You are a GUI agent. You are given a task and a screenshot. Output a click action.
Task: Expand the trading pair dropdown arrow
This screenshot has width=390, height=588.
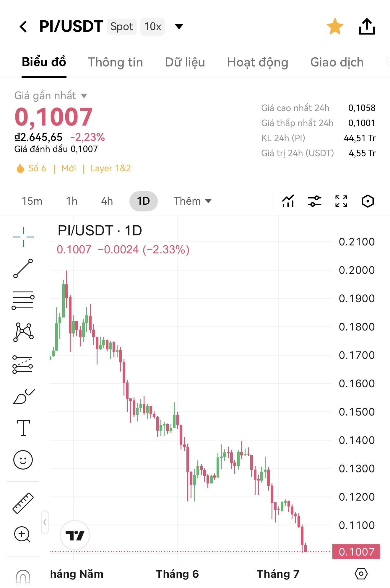(x=179, y=27)
